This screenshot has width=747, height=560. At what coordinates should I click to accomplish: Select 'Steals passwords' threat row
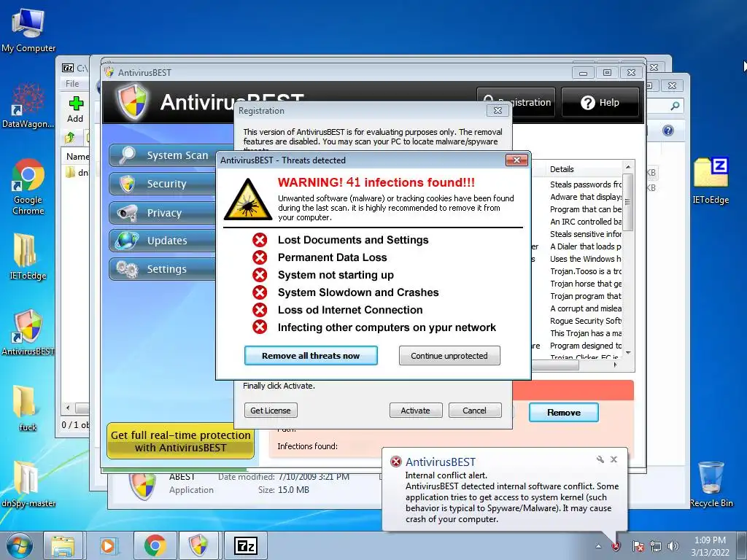586,184
